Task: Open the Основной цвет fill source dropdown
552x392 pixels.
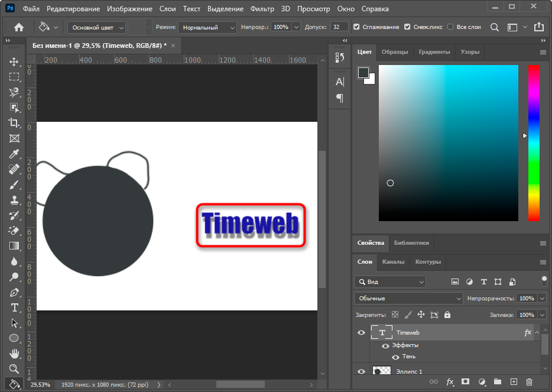Action: (97, 27)
